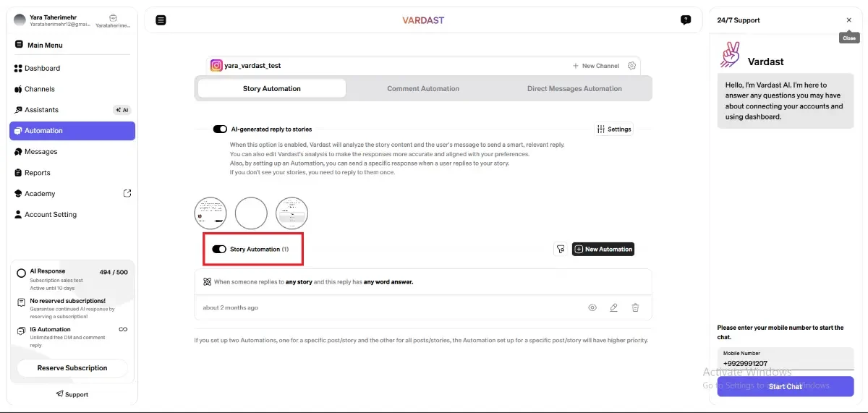Click the Main Menu icon in the sidebar
Image resolution: width=868 pixels, height=413 pixels.
click(x=19, y=44)
